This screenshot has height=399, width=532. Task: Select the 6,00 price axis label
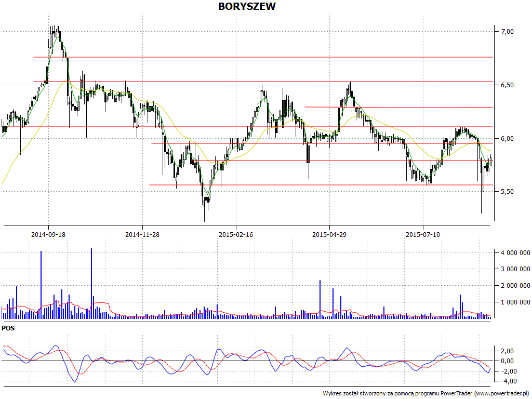coord(507,138)
